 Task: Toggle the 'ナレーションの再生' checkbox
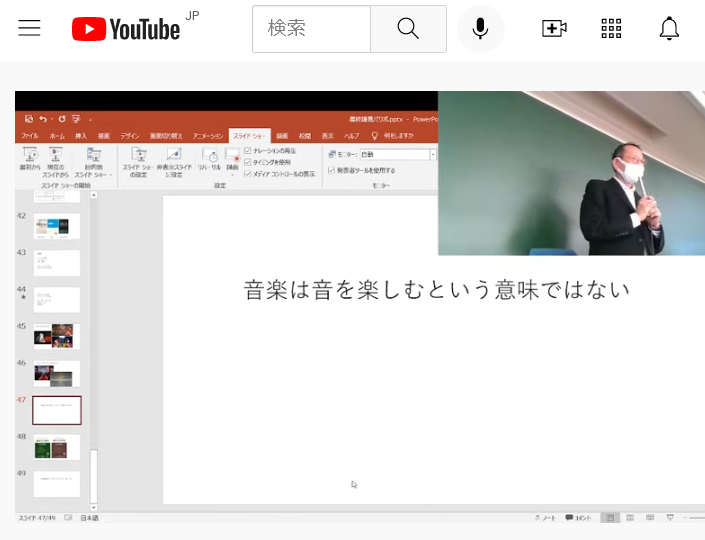[248, 150]
